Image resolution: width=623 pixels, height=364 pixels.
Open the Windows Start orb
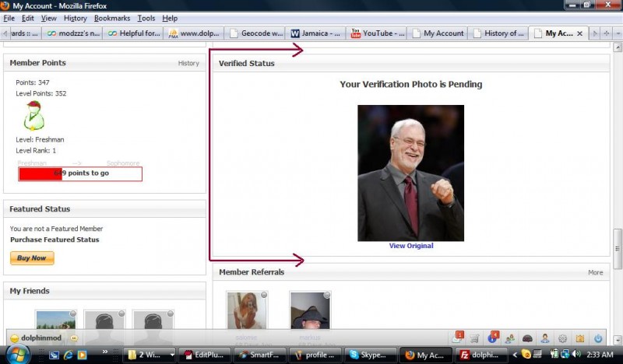tap(17, 354)
